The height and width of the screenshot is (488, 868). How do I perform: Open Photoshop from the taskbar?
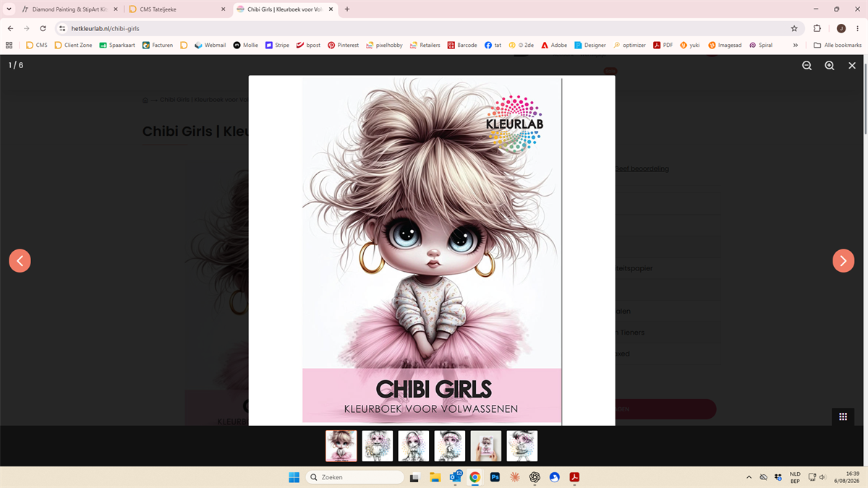coord(495,477)
